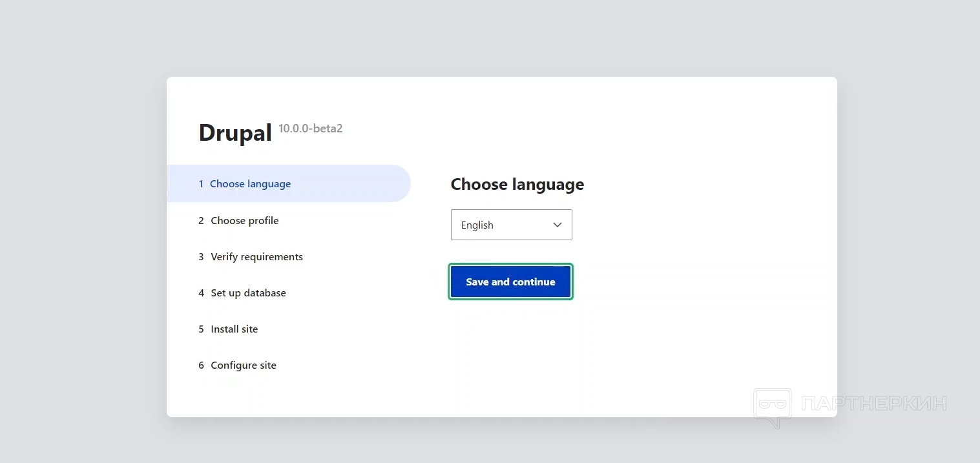Select the Choose language step label

(250, 184)
